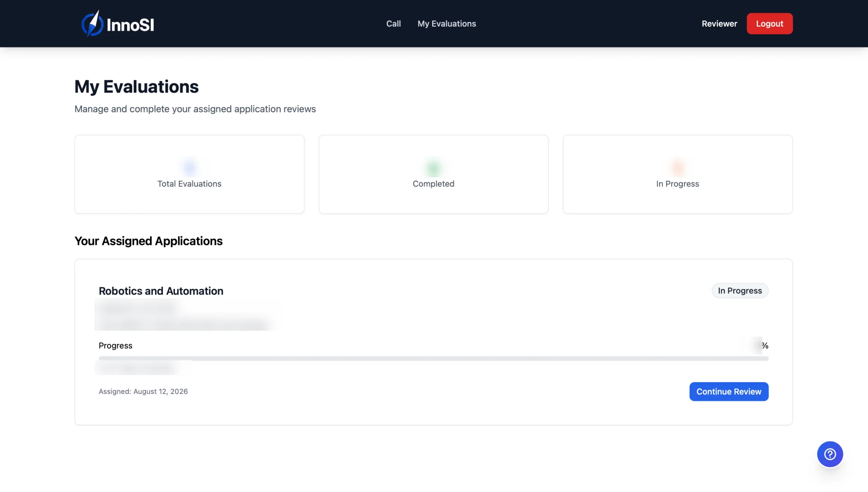868x492 pixels.
Task: Select the Completed stat card
Action: tap(434, 174)
